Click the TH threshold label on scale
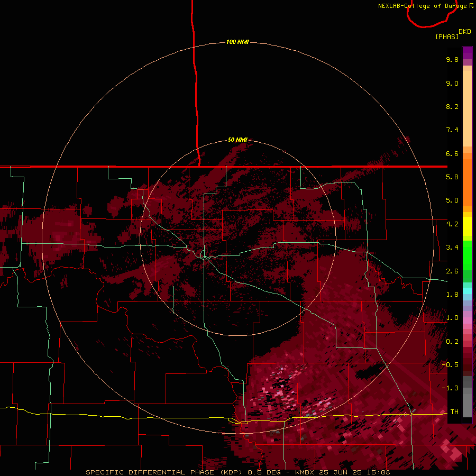This screenshot has width=476, height=476. [x=454, y=411]
